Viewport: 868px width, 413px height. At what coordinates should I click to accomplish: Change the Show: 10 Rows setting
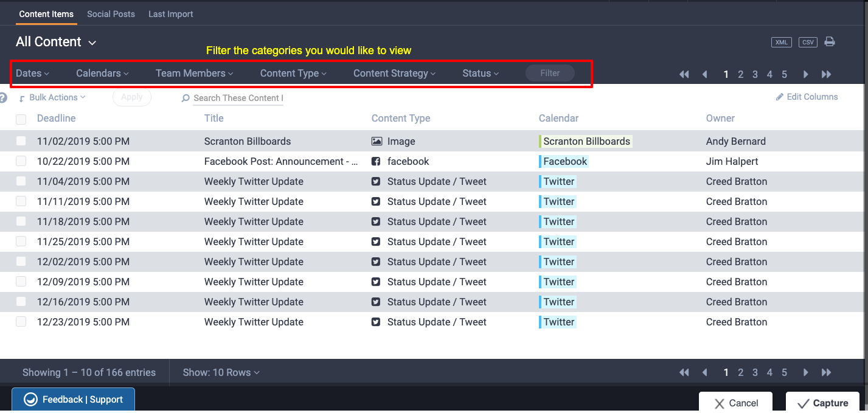coord(221,372)
